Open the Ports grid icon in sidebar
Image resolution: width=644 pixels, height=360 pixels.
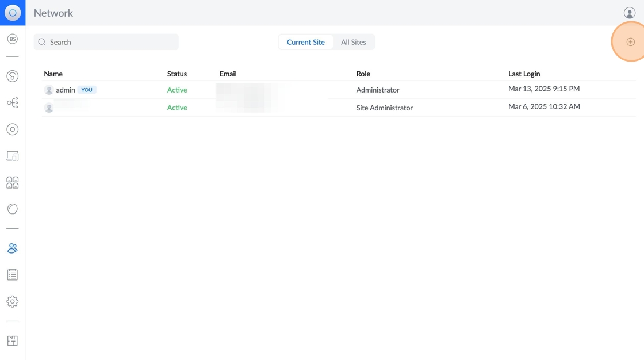click(x=13, y=182)
